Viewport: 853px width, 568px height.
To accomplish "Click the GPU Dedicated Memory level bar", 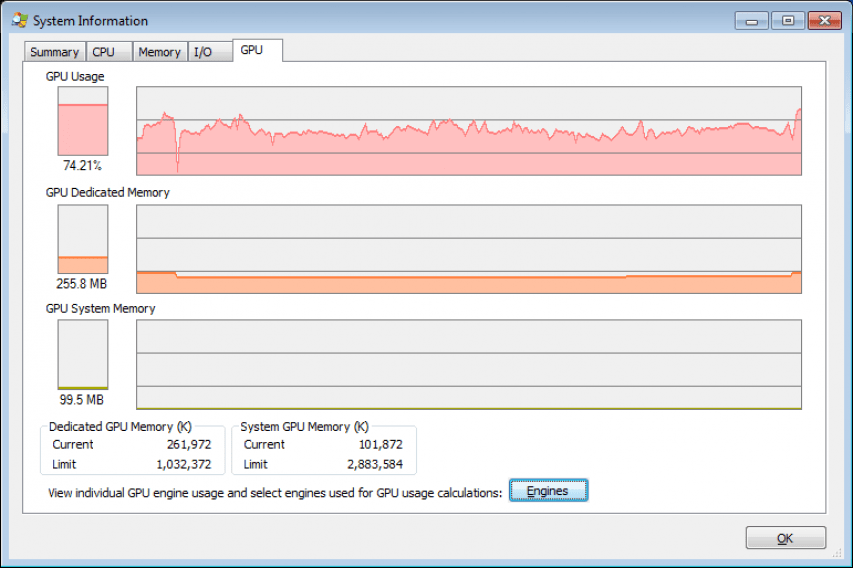I will click(83, 239).
